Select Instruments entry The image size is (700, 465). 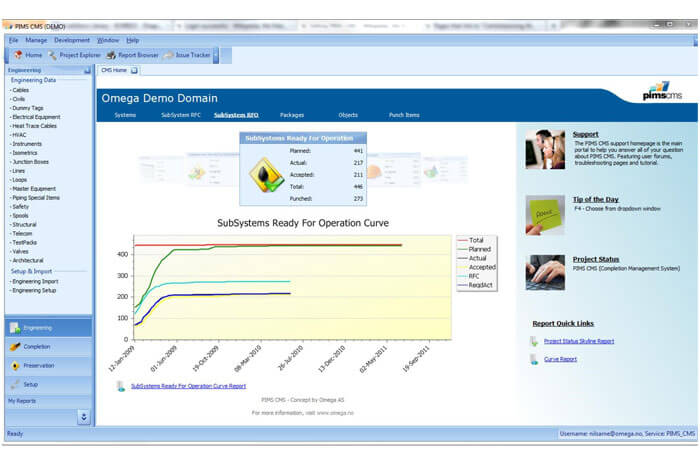point(27,144)
